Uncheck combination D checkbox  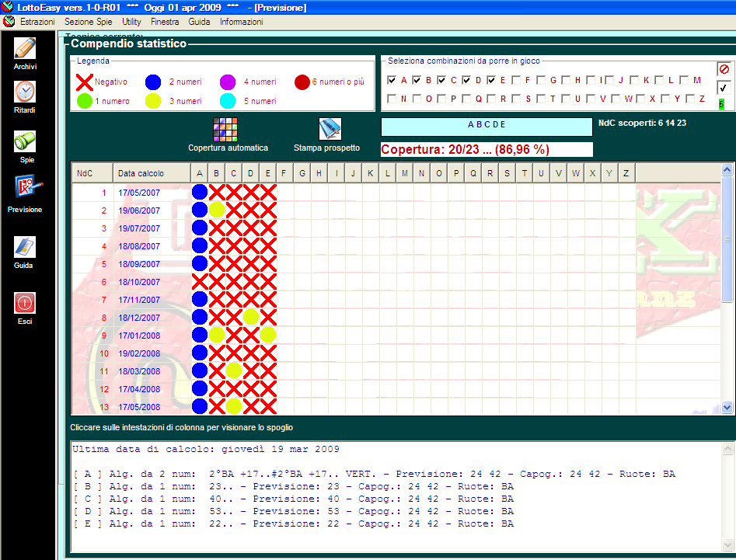tap(466, 80)
